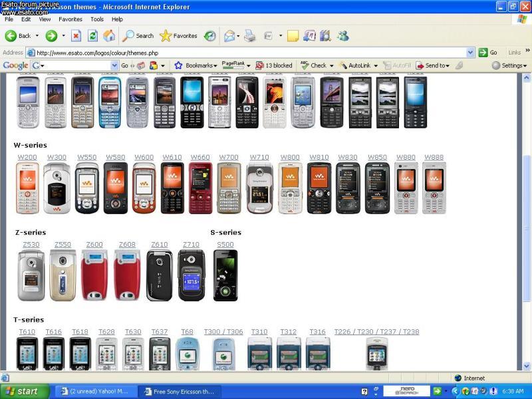Image resolution: width=532 pixels, height=399 pixels.
Task: Open the T610 themes link
Action: [27, 332]
